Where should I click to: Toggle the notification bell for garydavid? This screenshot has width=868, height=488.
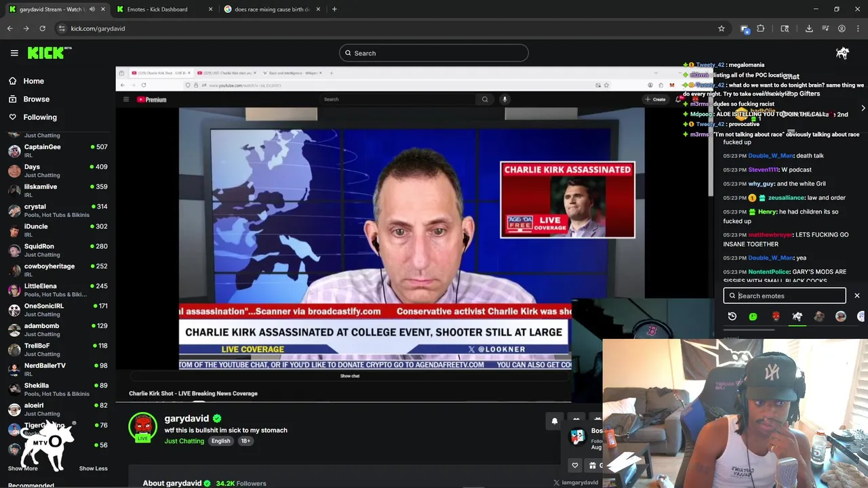pos(554,421)
